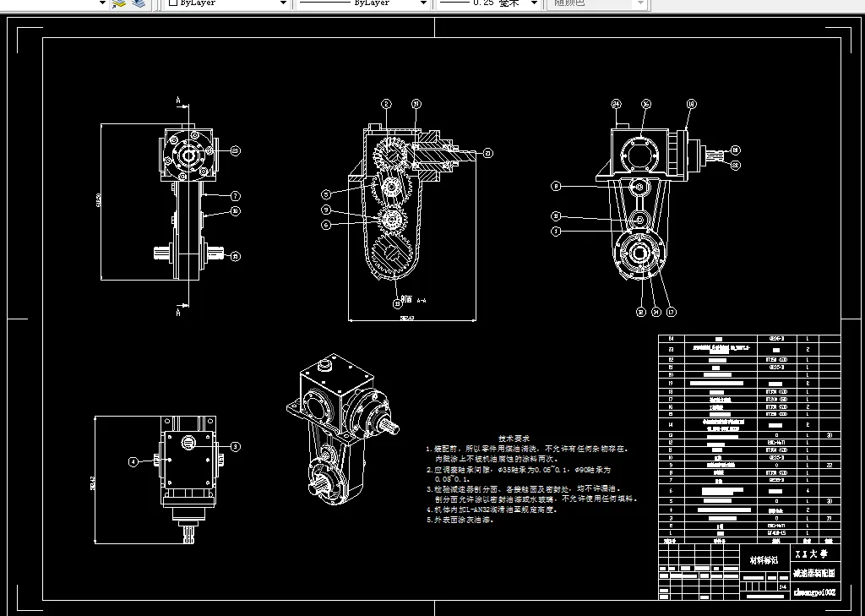Select part balloon 9 in section view
This screenshot has width=865, height=616.
326,210
